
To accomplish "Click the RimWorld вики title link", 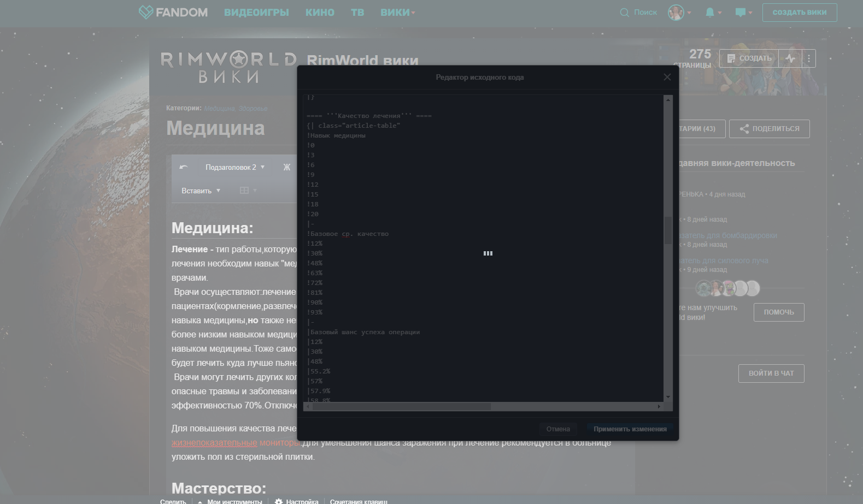I will 362,60.
